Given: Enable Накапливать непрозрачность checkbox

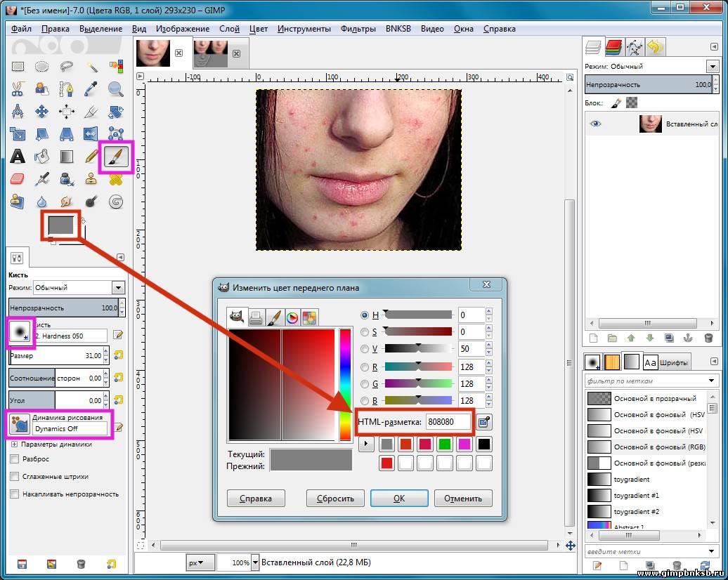Looking at the screenshot, I should click(x=14, y=494).
